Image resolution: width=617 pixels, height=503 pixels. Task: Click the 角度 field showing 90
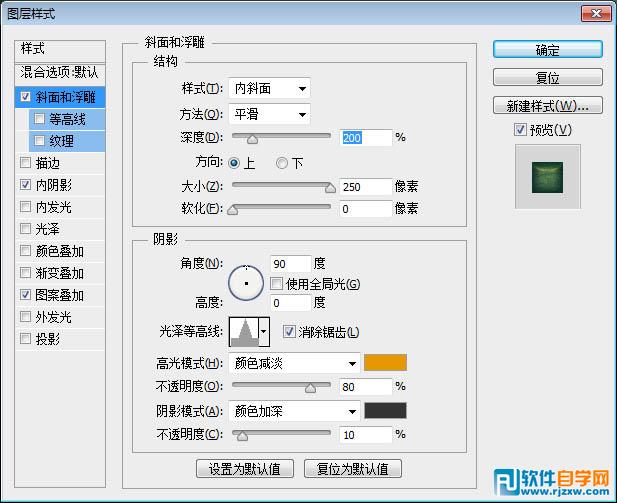pos(291,264)
